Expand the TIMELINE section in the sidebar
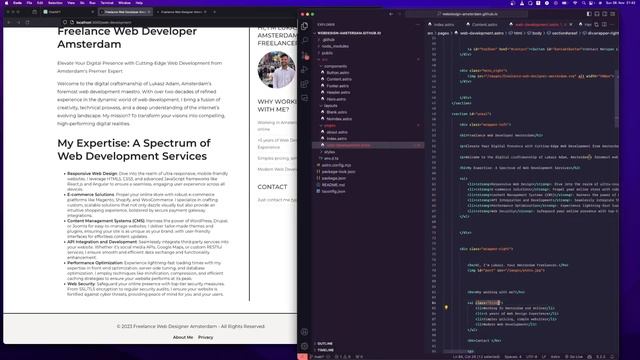This screenshot has height=360, width=640. coord(326,350)
